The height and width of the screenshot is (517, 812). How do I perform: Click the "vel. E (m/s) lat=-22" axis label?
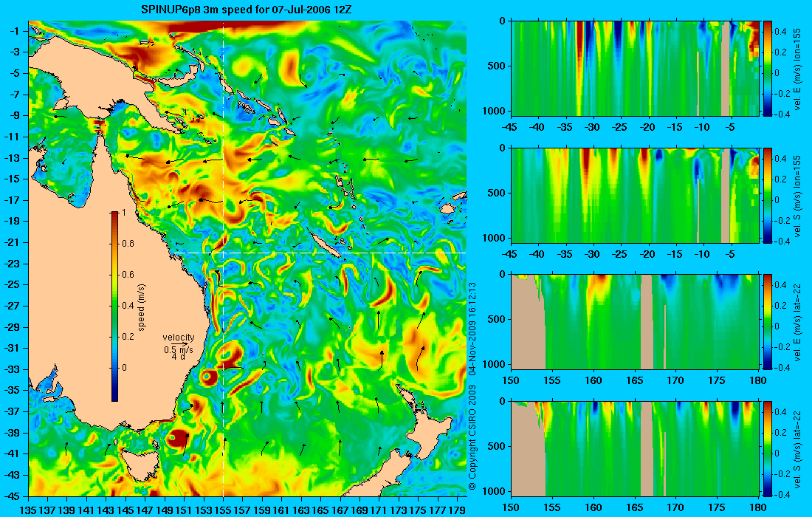pyautogui.click(x=797, y=322)
